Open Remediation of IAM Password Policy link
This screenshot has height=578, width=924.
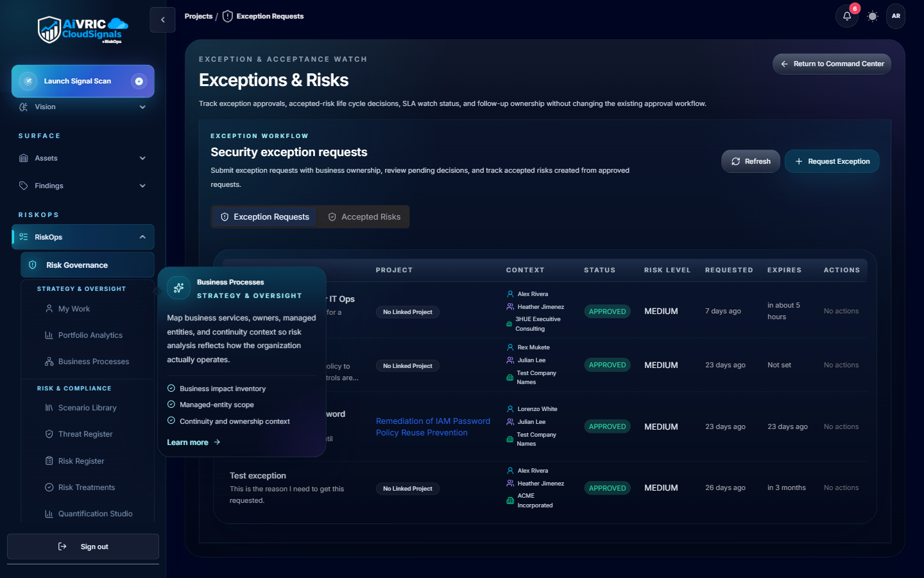click(433, 427)
